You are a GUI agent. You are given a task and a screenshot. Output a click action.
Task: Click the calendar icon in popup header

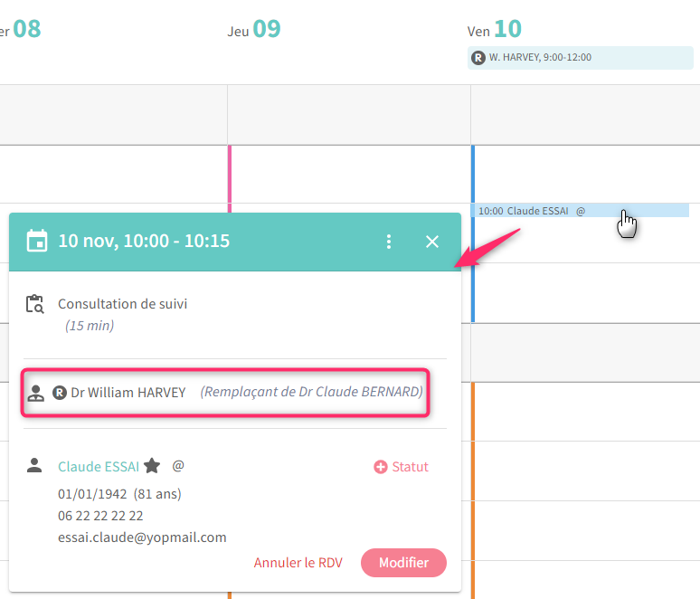point(37,241)
